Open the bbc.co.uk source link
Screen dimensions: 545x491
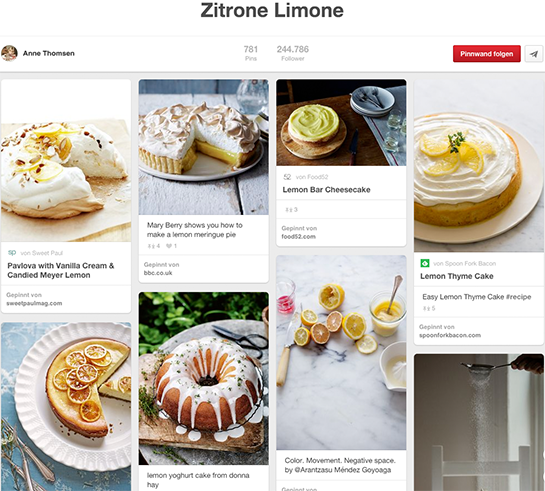(x=158, y=273)
